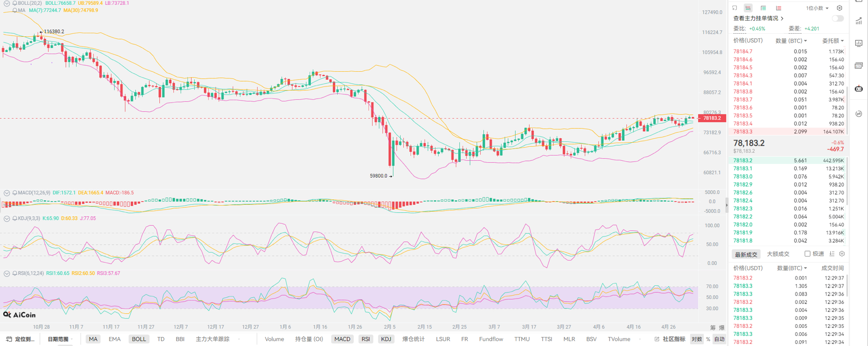Open the 数量 (BTC) order book dropdown
868x346 pixels.
(x=791, y=41)
